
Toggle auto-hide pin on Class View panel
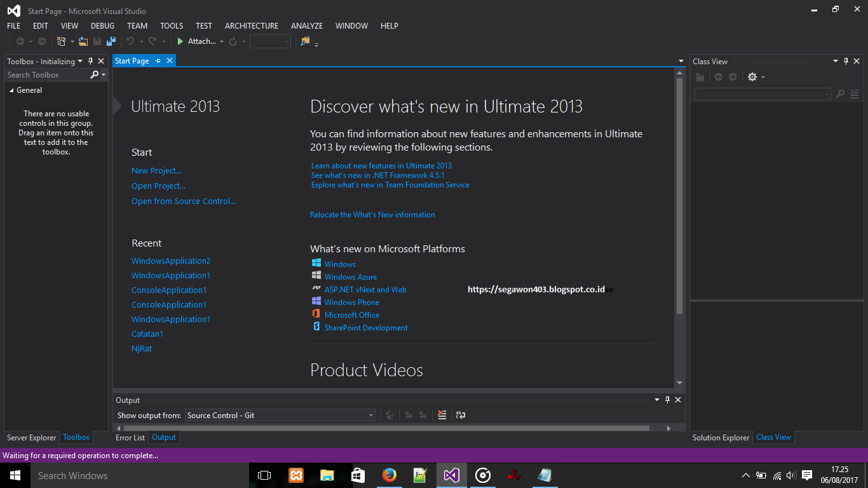click(846, 62)
